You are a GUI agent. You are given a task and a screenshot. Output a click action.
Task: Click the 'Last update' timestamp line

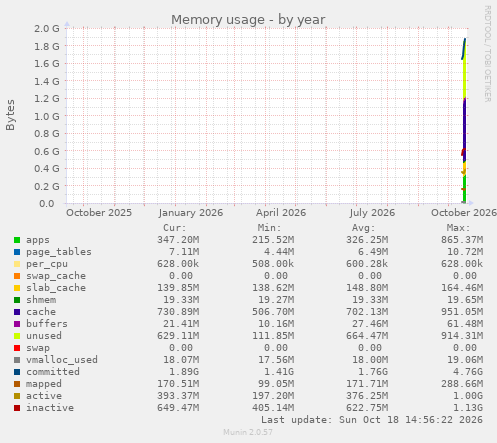click(372, 420)
